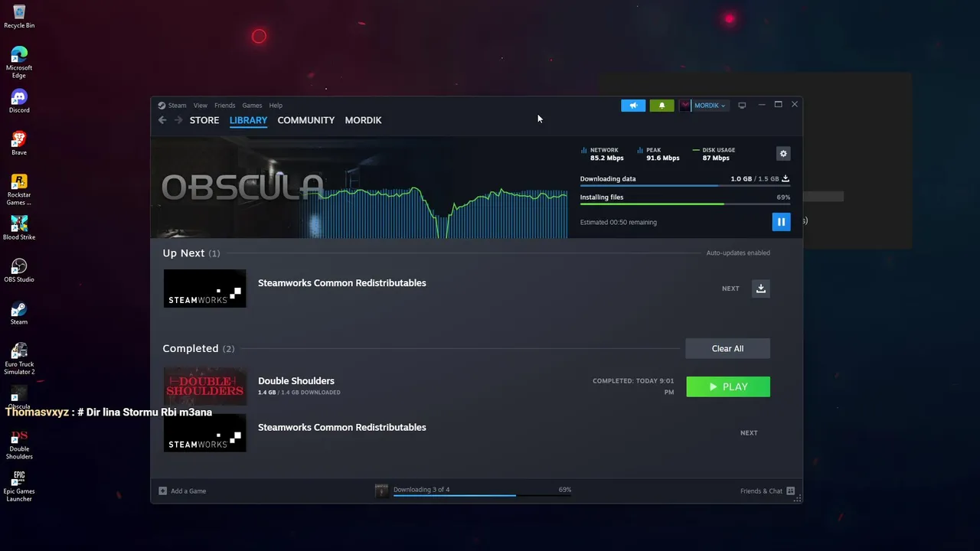The height and width of the screenshot is (551, 980).
Task: Click Completed Steamworks Common Redistributables title
Action: click(x=342, y=427)
